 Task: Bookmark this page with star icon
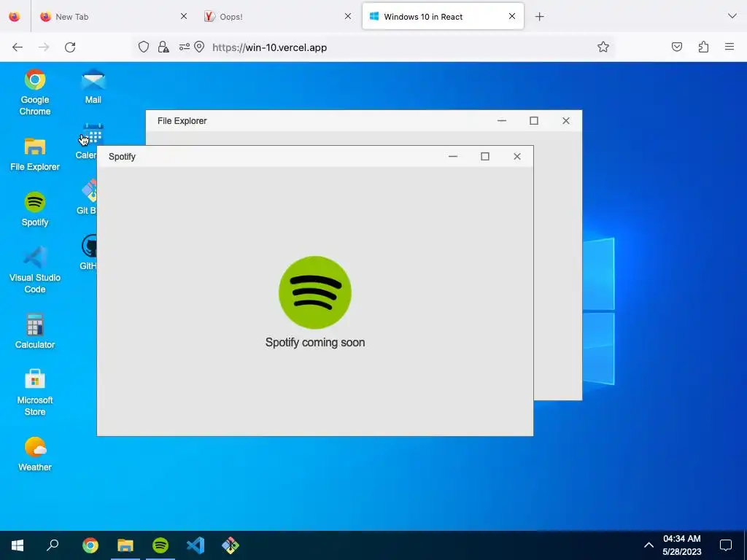(x=603, y=47)
